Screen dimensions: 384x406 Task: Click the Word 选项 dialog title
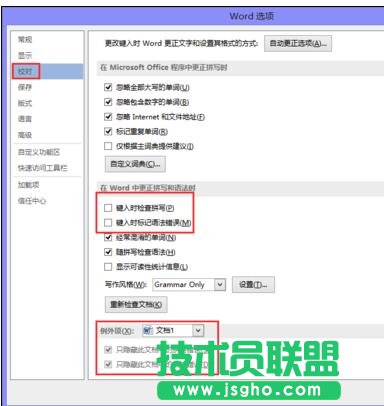[x=252, y=16]
